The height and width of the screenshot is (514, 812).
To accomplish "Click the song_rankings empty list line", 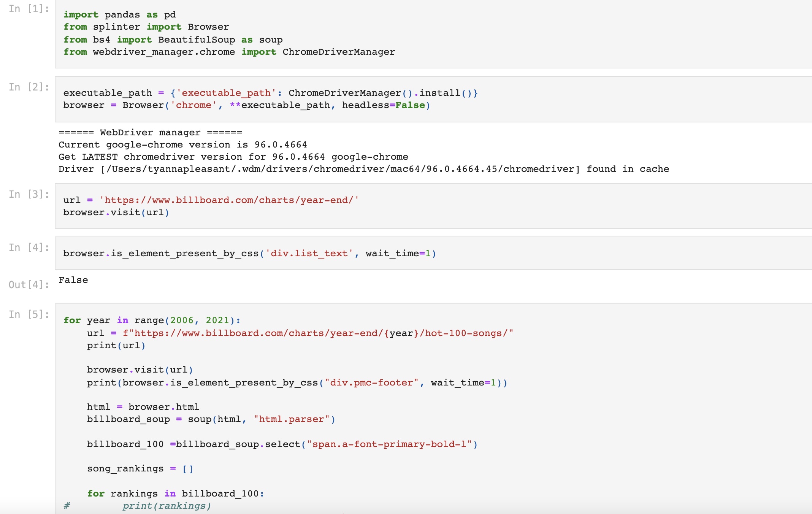I will click(x=140, y=469).
